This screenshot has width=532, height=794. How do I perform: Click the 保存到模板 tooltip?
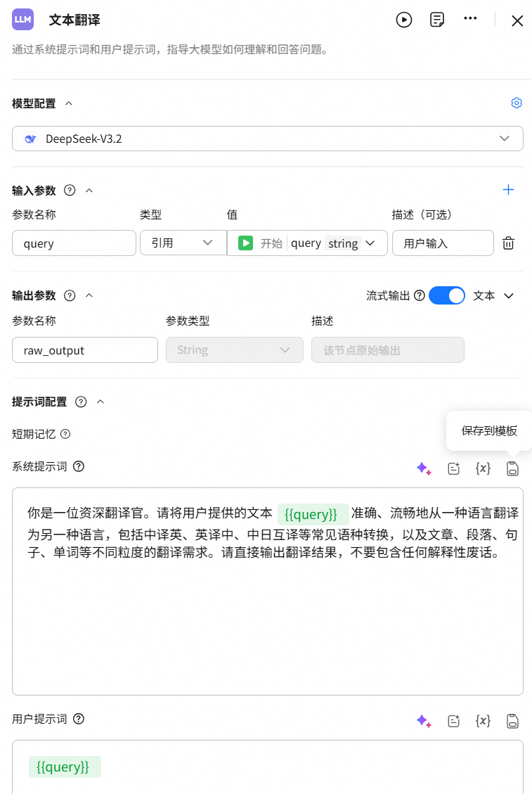[x=489, y=431]
